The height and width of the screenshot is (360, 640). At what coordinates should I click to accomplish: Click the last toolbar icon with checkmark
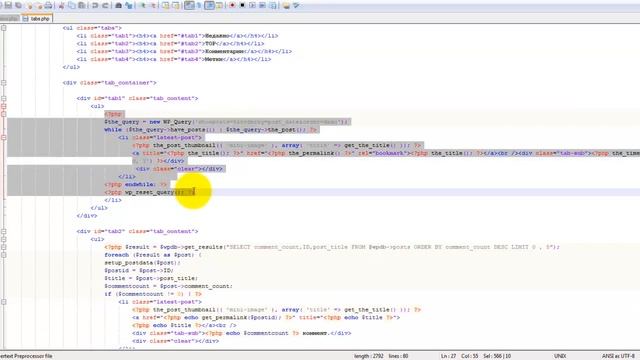coord(296,5)
